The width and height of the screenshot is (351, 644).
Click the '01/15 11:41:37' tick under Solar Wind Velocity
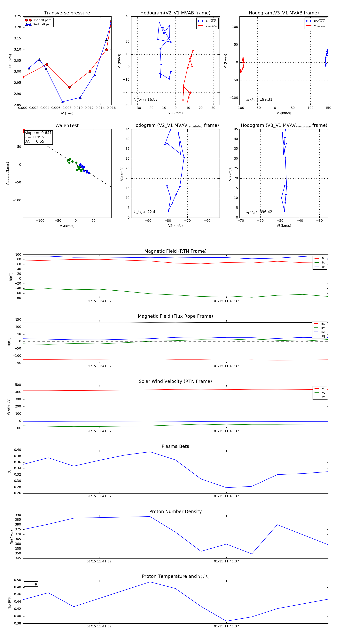(x=226, y=431)
